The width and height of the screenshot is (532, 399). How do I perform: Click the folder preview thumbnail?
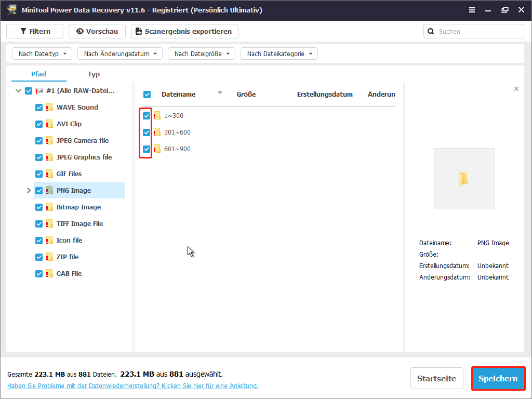(464, 179)
